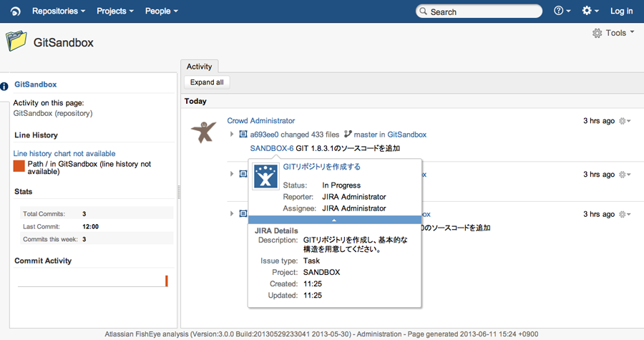Expand the second commit entry

(x=232, y=174)
